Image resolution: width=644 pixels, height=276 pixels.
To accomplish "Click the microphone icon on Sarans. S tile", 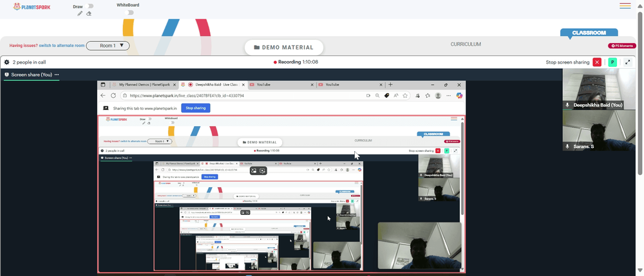I will tap(567, 147).
